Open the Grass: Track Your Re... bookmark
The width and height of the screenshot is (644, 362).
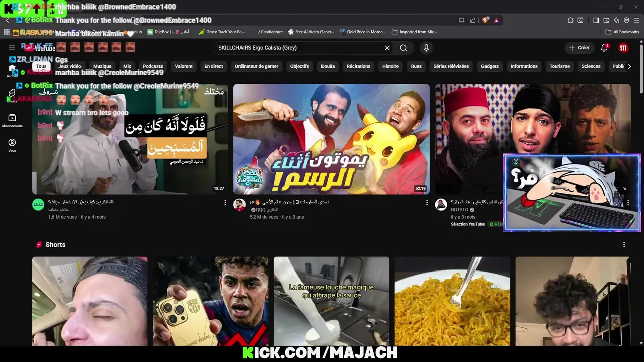click(x=222, y=32)
